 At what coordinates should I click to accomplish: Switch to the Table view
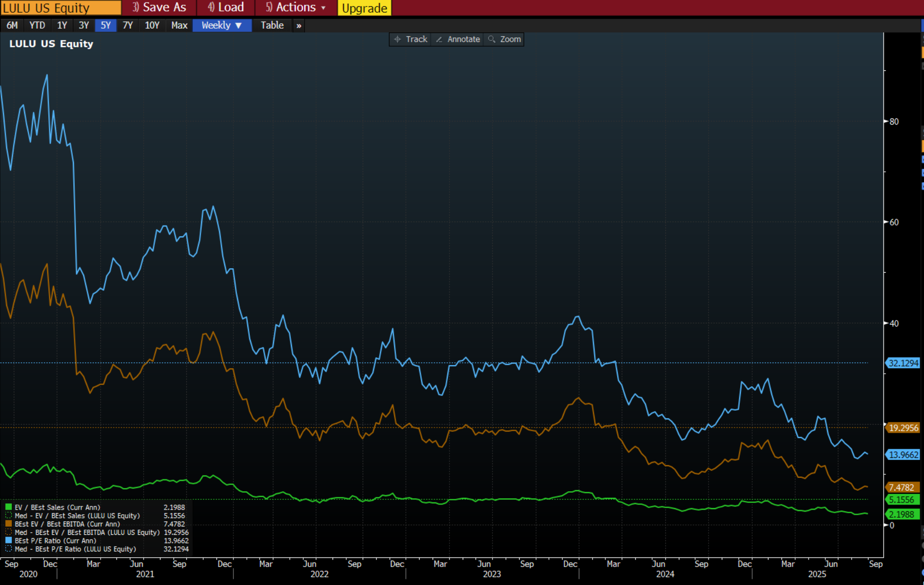272,26
